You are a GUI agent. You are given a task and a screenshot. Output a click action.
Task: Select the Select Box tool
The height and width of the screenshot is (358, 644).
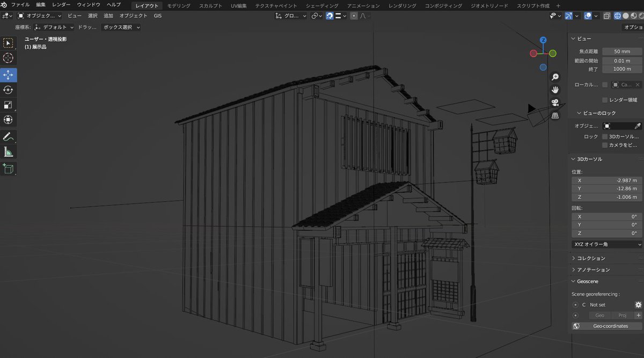coord(9,43)
